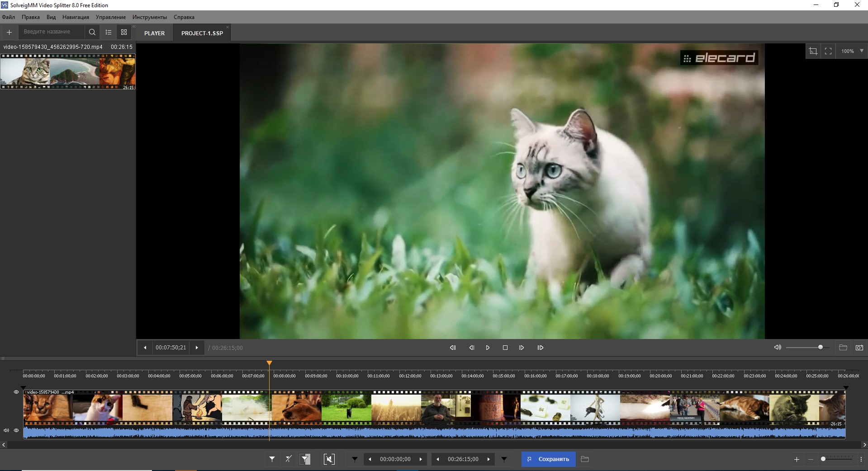Start playback with the play button
This screenshot has height=471, width=868.
coord(488,348)
